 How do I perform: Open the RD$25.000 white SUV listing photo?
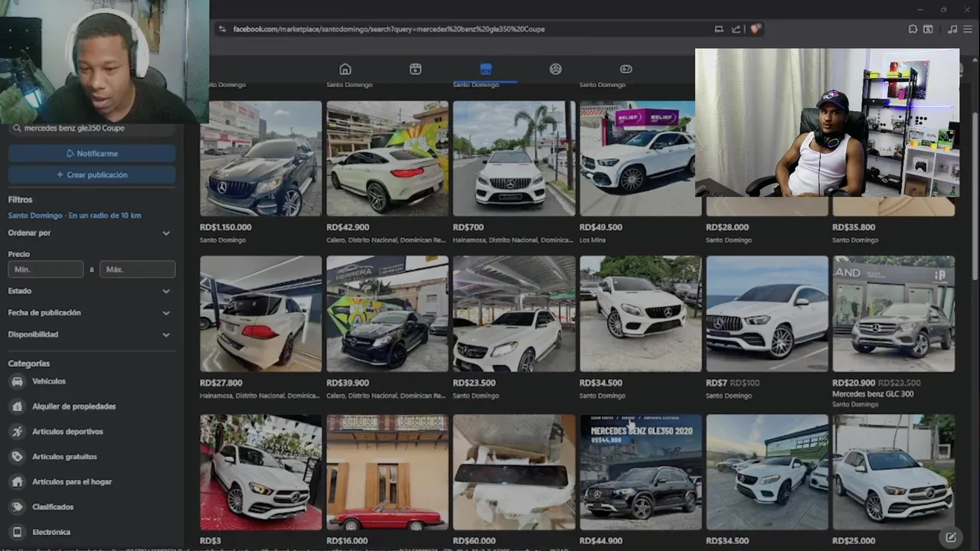pos(893,472)
